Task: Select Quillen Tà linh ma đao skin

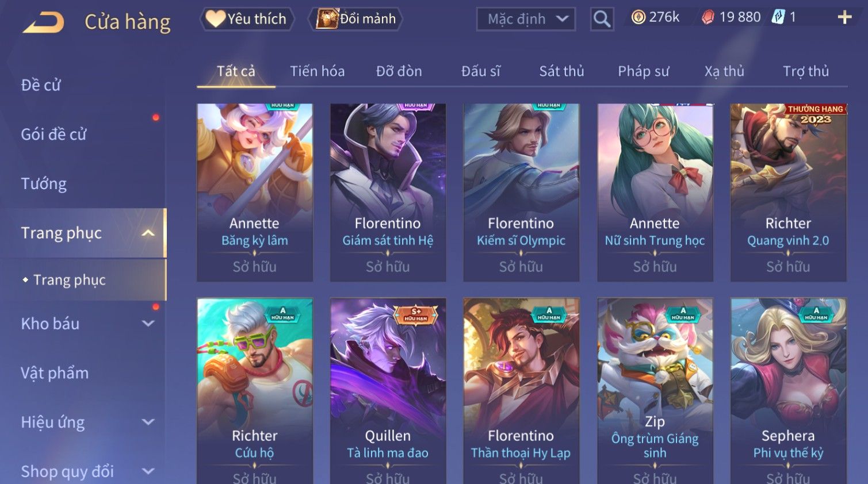Action: pos(388,391)
